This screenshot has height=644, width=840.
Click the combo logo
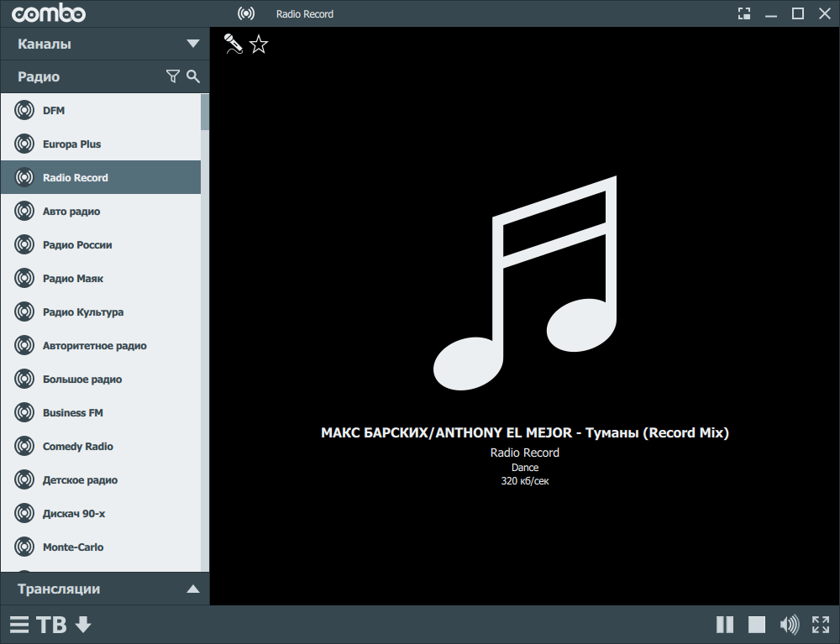pos(49,13)
